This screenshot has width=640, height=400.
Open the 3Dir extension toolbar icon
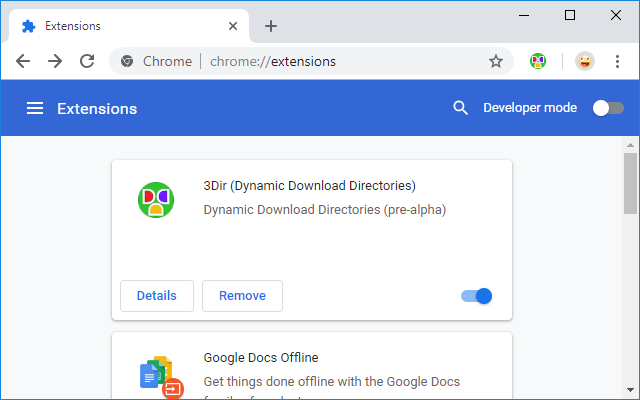coord(538,61)
